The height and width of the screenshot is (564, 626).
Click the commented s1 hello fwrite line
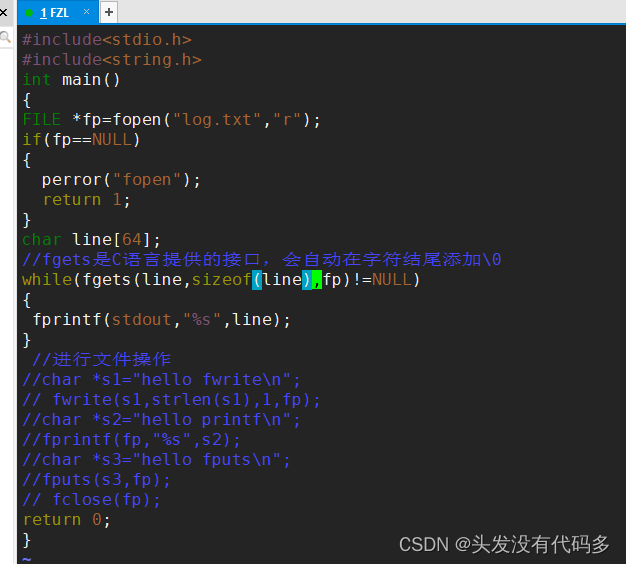click(161, 379)
